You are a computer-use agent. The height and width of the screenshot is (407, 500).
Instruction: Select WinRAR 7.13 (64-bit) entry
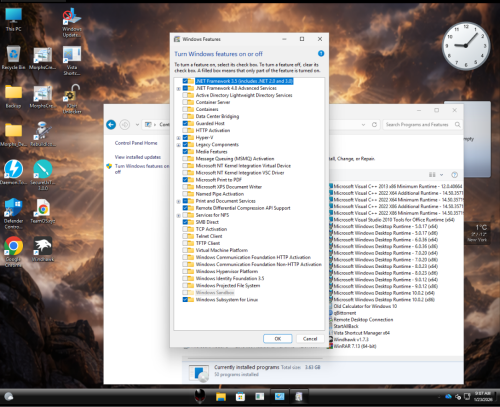(355, 346)
